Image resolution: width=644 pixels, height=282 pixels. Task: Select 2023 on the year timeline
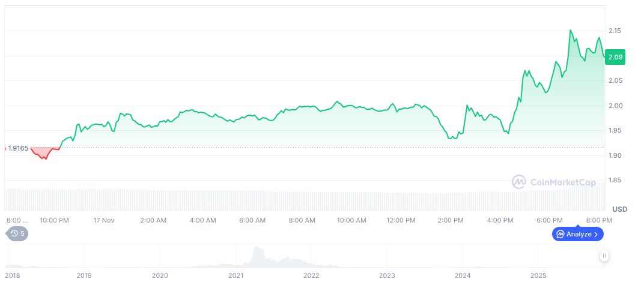[x=387, y=275]
